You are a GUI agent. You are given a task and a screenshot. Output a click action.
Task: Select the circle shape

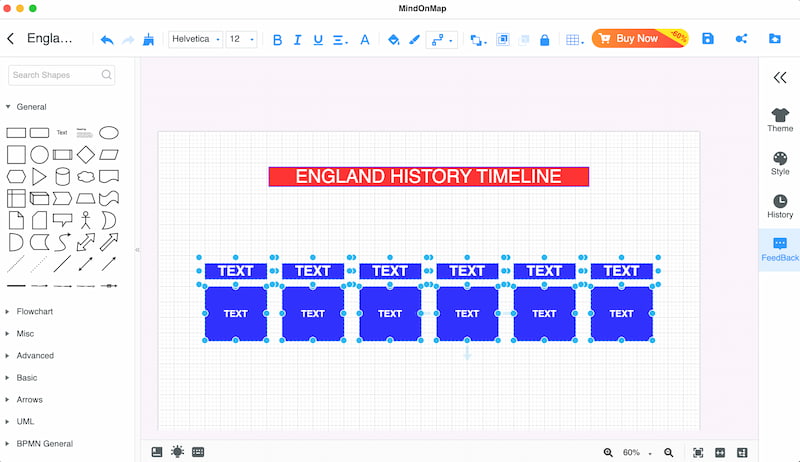point(39,155)
